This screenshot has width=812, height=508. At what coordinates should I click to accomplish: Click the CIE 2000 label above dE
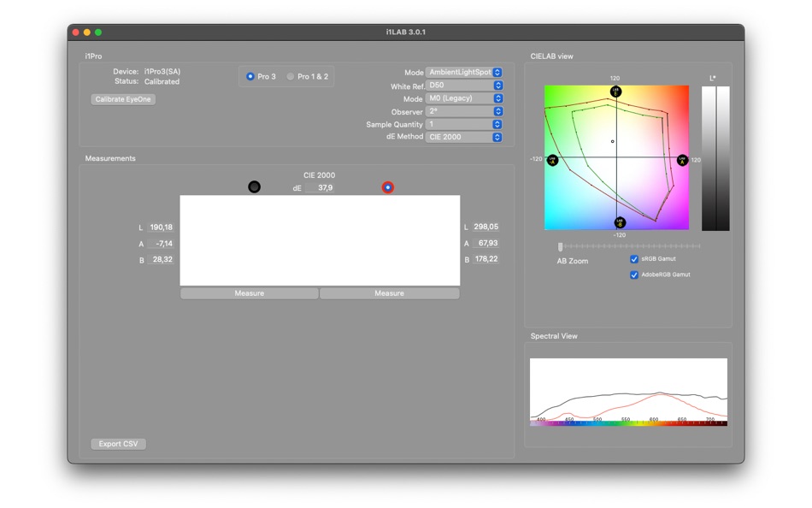point(319,175)
